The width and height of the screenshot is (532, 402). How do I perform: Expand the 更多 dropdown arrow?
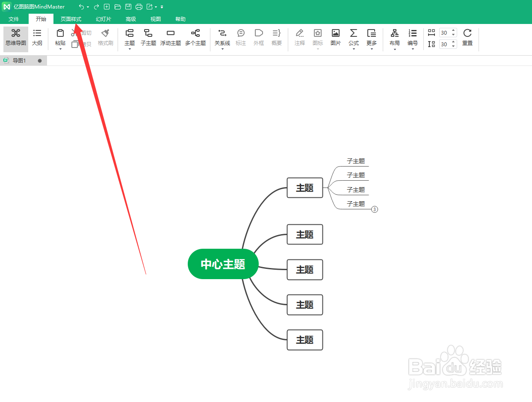(372, 49)
